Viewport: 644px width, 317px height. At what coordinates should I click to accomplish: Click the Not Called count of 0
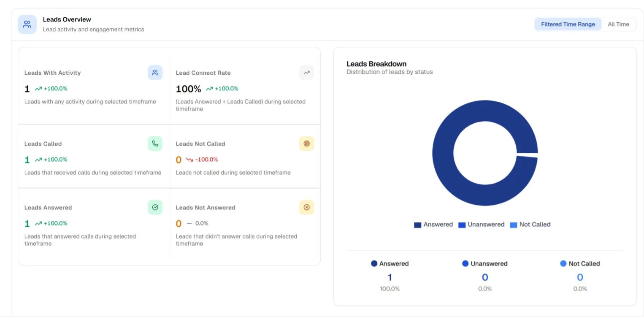point(580,277)
